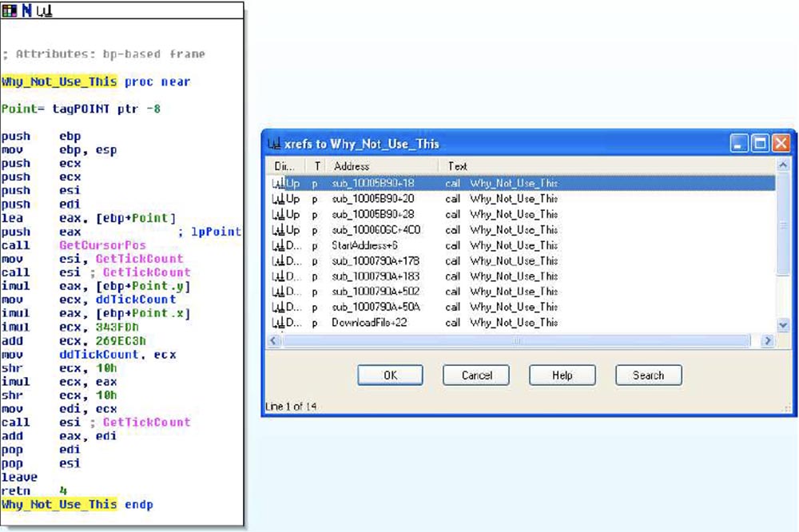Viewport: 799px width, 532px height.
Task: Select the StartAddress+6 xref entry
Action: (365, 245)
